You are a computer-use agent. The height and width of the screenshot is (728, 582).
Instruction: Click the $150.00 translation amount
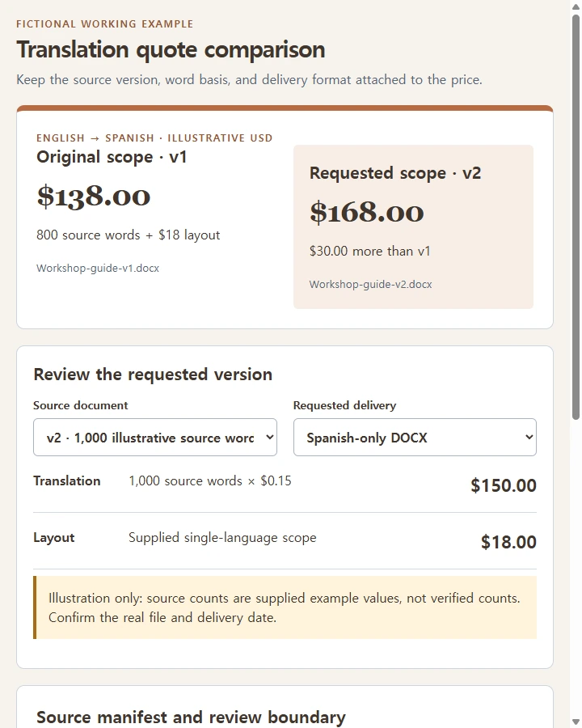click(504, 485)
